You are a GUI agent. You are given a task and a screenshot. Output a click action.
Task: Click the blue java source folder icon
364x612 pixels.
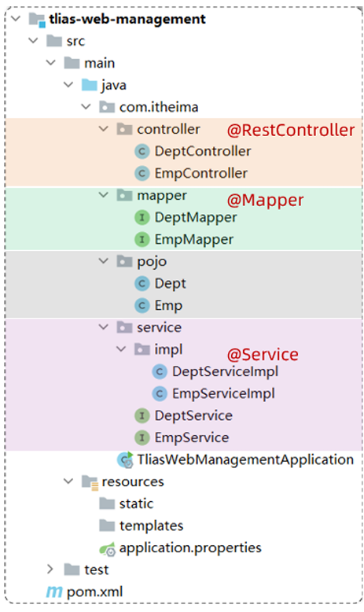coord(90,85)
